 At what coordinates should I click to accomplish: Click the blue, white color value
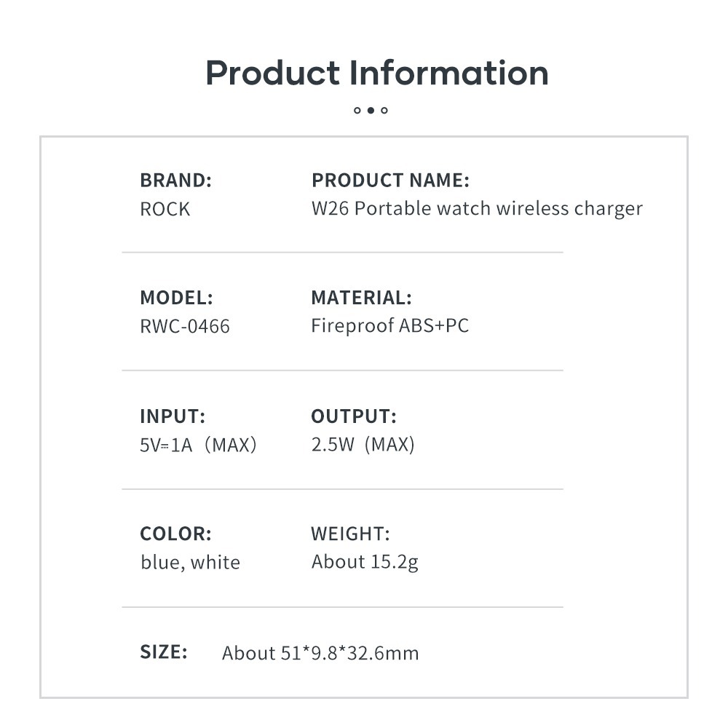(190, 562)
